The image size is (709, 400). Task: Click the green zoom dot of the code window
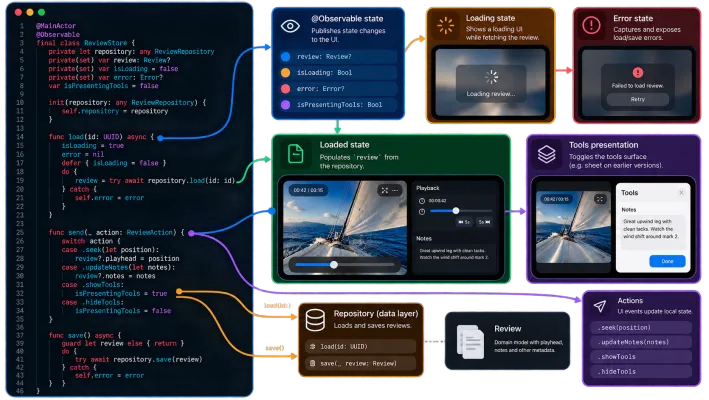[x=42, y=12]
